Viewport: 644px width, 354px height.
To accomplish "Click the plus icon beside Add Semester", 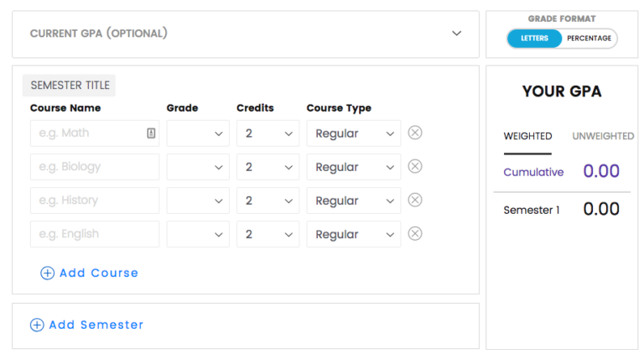I will [37, 325].
